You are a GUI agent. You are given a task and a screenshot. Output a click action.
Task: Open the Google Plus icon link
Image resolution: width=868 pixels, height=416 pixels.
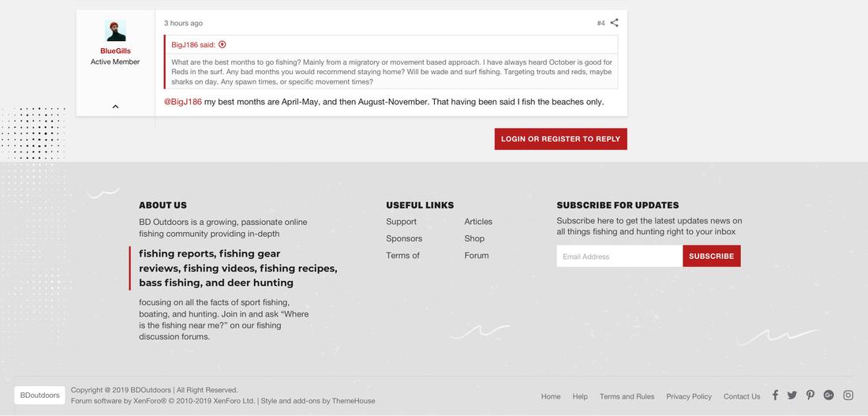click(829, 395)
